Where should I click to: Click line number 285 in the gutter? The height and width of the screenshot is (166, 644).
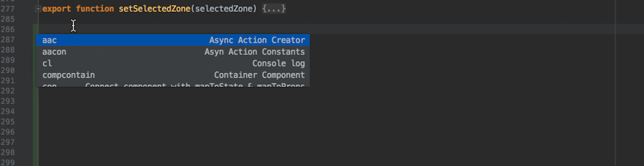(x=8, y=19)
